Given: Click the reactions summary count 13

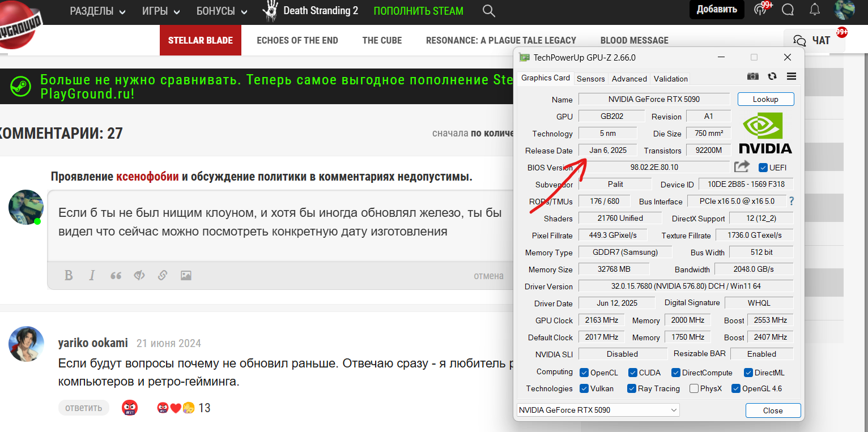Looking at the screenshot, I should pyautogui.click(x=204, y=408).
